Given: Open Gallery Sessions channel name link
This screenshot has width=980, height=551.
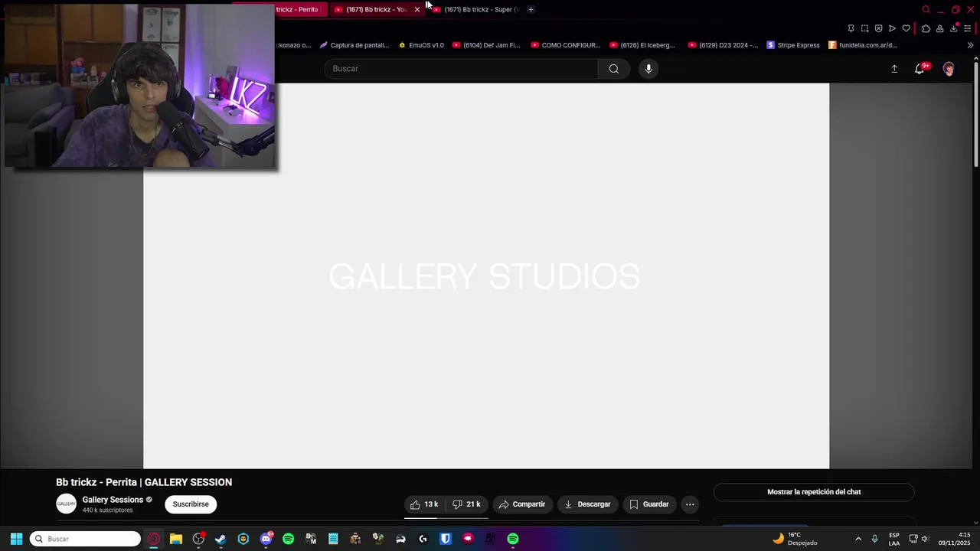Looking at the screenshot, I should [x=113, y=500].
